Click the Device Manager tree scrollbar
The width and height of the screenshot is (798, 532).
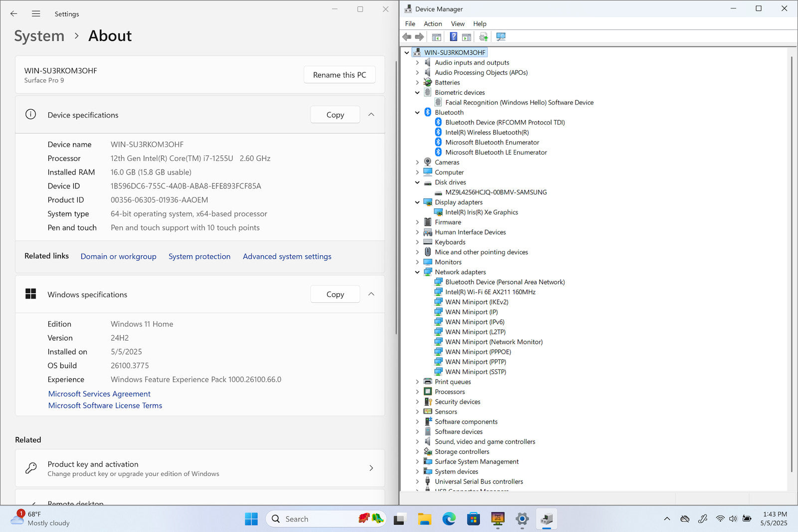pos(792,264)
